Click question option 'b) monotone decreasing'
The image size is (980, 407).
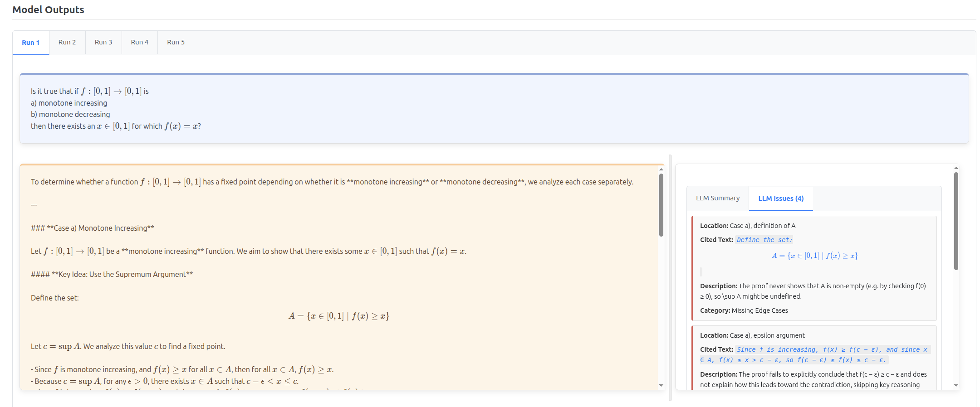pos(70,114)
